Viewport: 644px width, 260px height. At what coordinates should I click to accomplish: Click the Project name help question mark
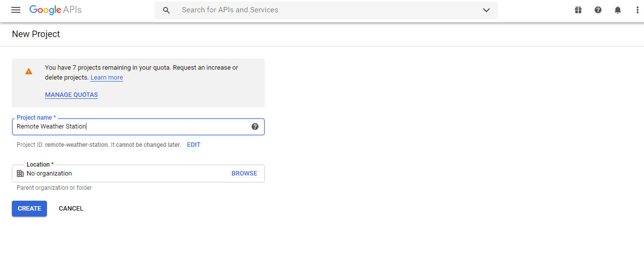(x=255, y=127)
